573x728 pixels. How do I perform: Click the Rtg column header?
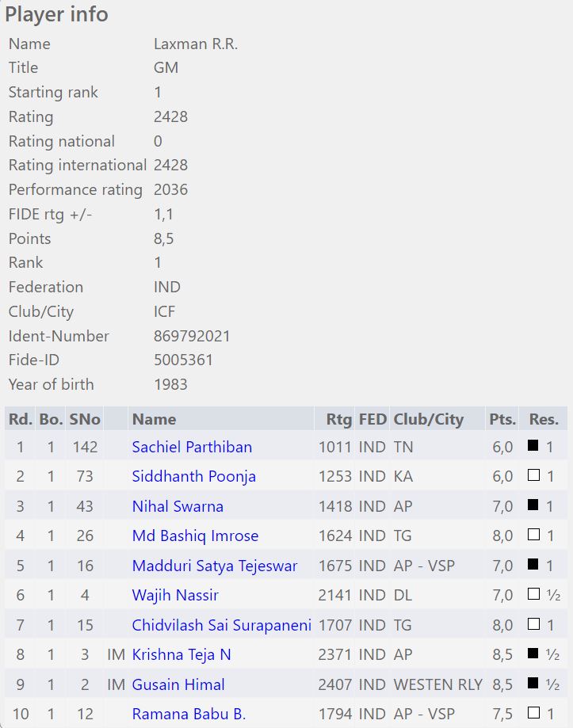338,419
